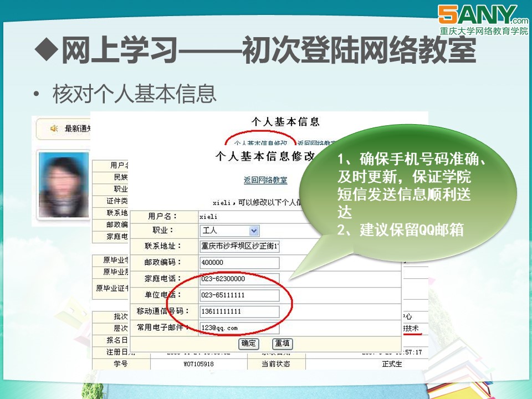
Task: Focus the 家庭电话 field with 023-62300000
Action: tap(239, 279)
